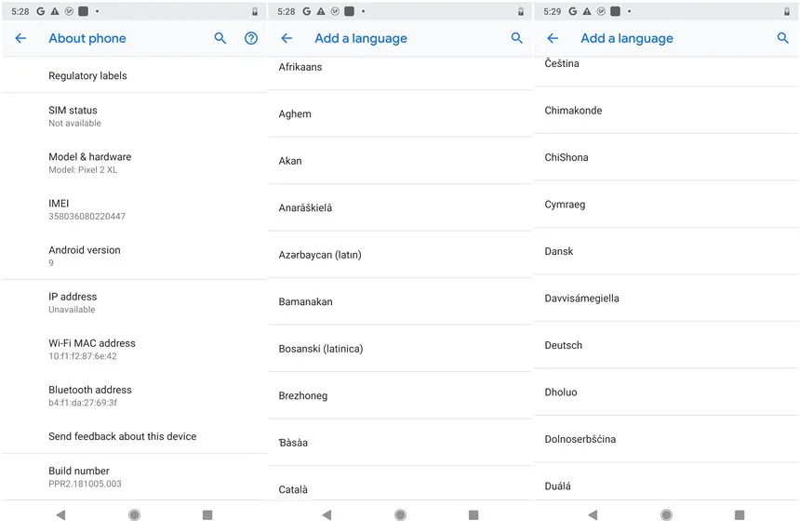
Task: Tap warning triangle status icon on About phone
Action: [x=55, y=11]
